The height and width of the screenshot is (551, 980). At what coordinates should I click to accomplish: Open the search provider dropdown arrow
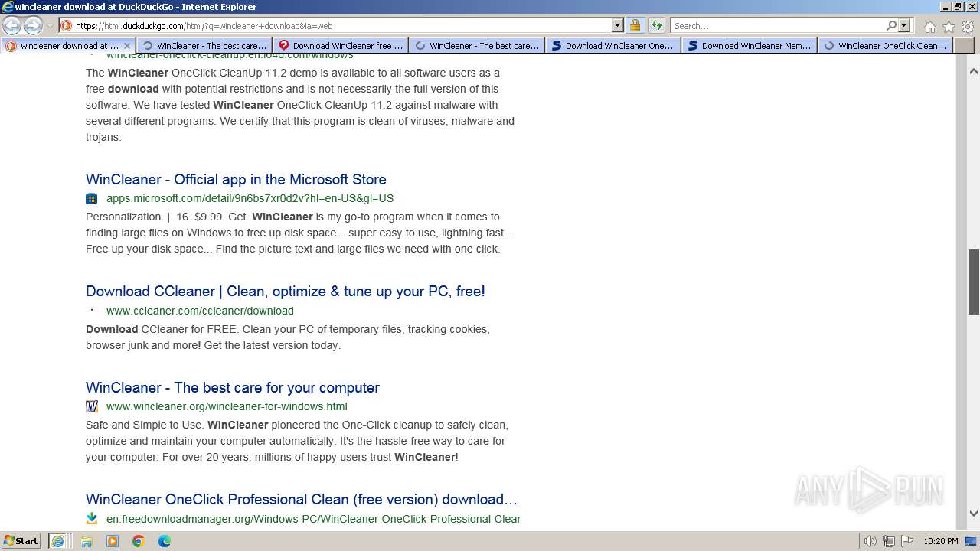(x=904, y=25)
